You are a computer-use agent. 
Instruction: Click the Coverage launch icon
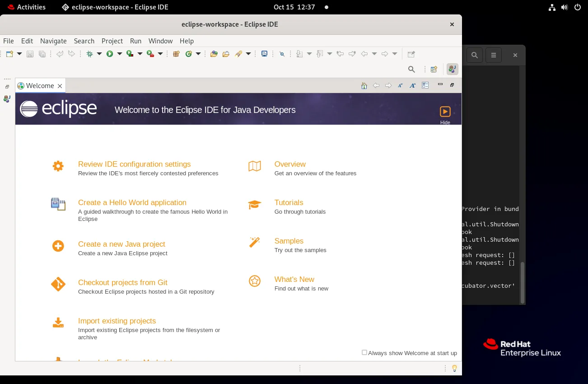(130, 54)
